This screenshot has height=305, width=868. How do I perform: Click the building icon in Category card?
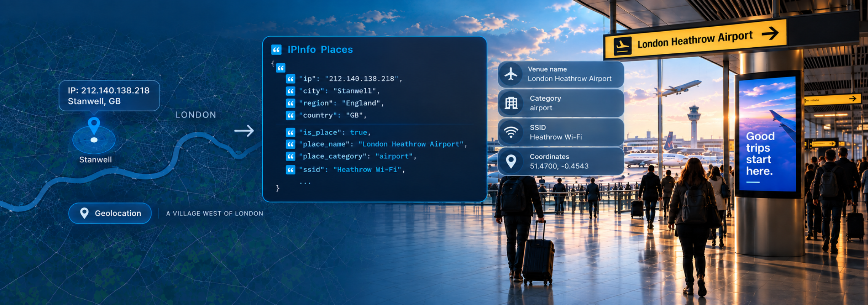511,103
